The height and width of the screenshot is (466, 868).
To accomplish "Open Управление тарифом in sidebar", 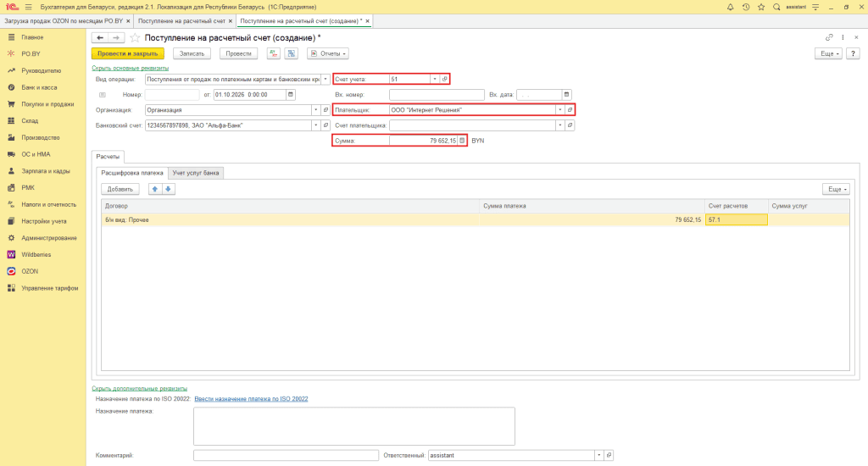I will 50,288.
